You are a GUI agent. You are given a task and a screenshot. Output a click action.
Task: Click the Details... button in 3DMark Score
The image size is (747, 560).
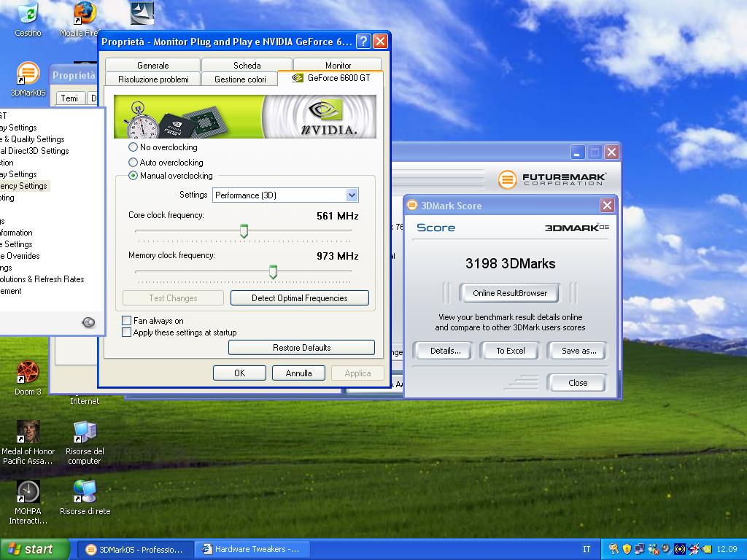(445, 351)
